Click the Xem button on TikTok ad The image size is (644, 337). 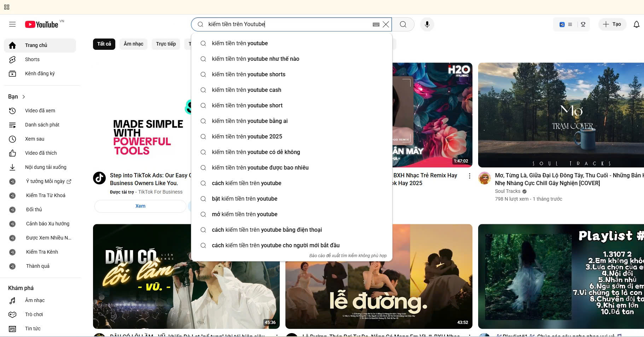point(140,206)
